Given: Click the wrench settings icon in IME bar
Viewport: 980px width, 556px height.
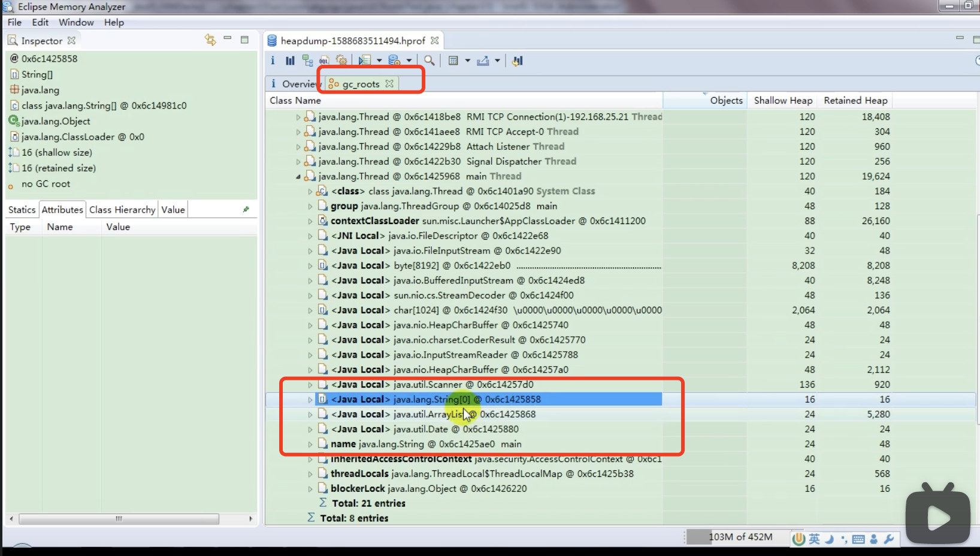Looking at the screenshot, I should point(889,539).
